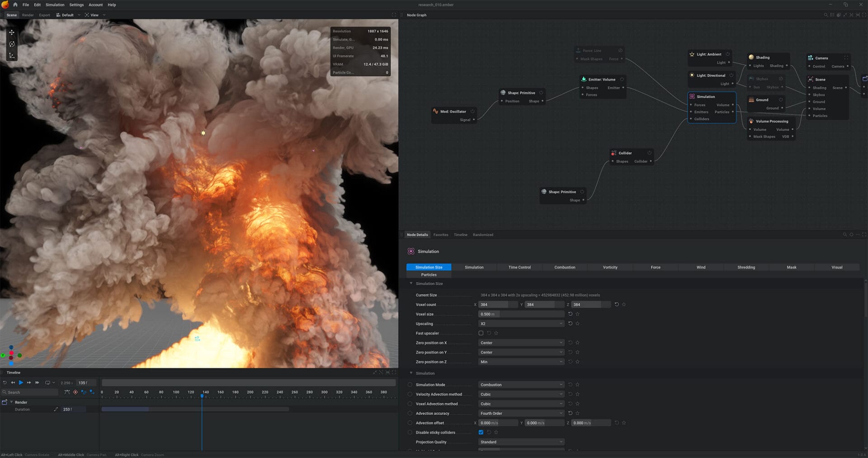Screen dimensions: 868x458
Task: Collapse the Simulation Size section
Action: (x=411, y=283)
